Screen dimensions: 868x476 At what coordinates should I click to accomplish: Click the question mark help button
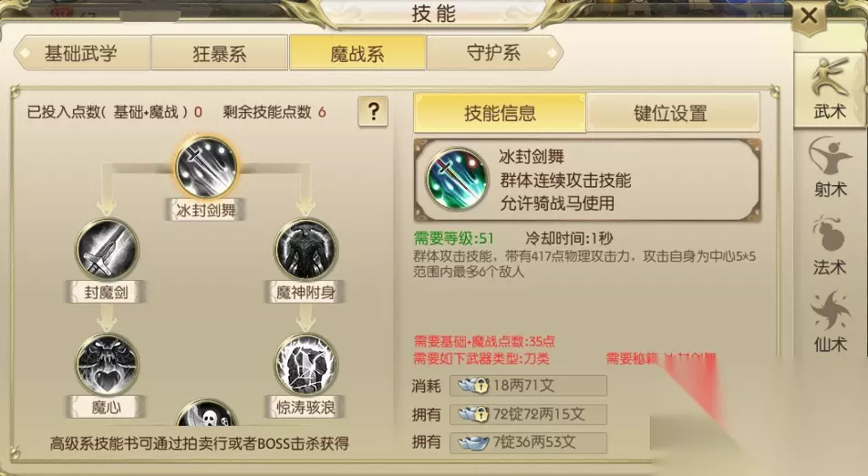[x=373, y=112]
